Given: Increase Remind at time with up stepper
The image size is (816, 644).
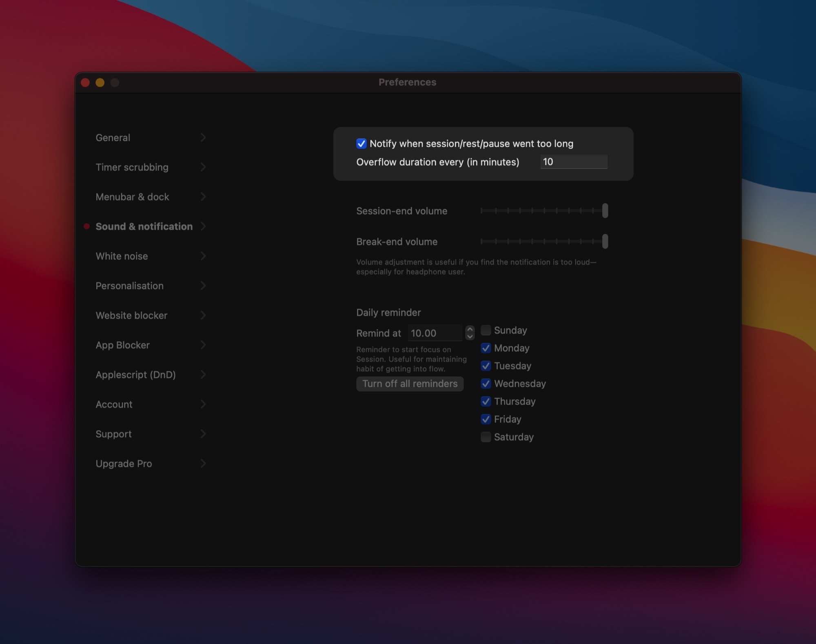Looking at the screenshot, I should (470, 329).
